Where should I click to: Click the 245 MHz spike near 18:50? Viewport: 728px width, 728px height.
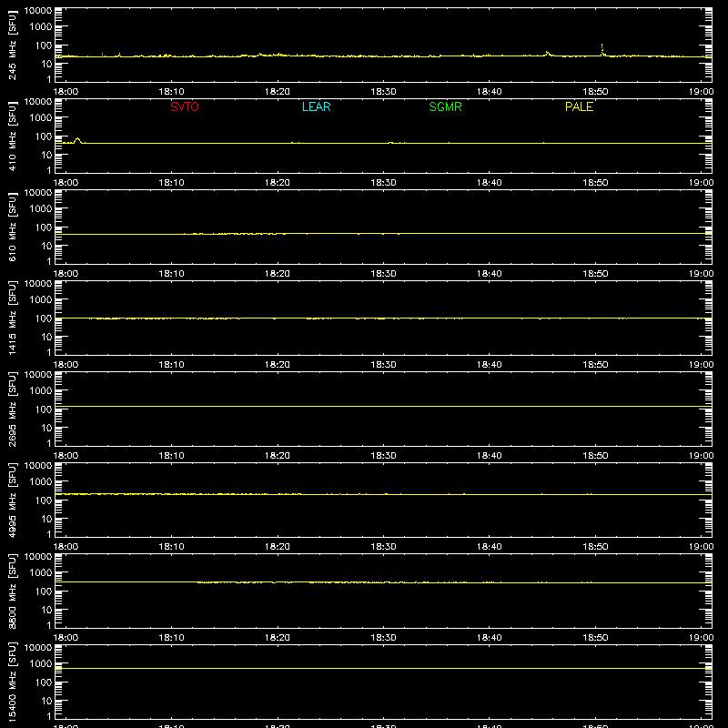602,50
